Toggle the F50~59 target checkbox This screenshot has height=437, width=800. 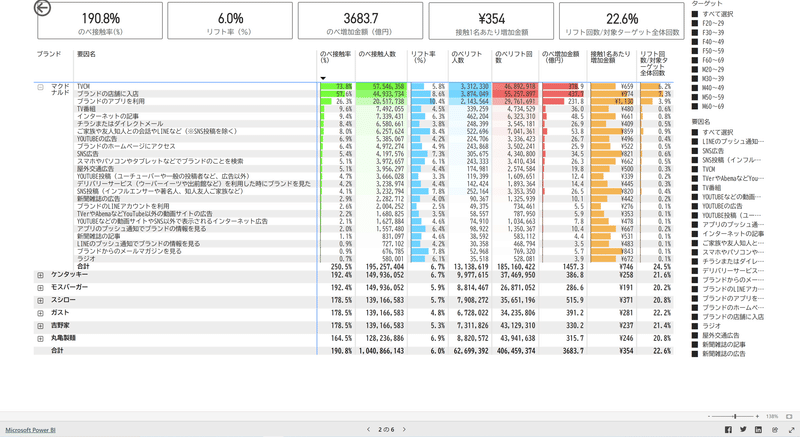point(695,51)
